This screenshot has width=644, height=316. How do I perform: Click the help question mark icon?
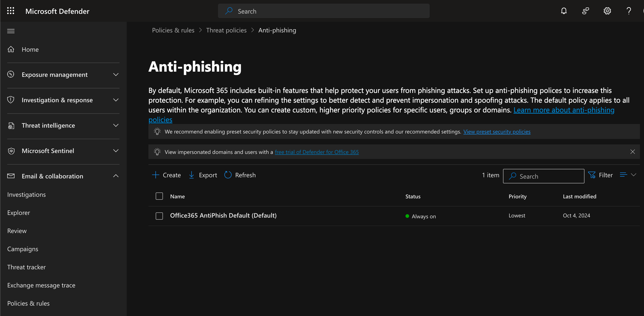629,11
